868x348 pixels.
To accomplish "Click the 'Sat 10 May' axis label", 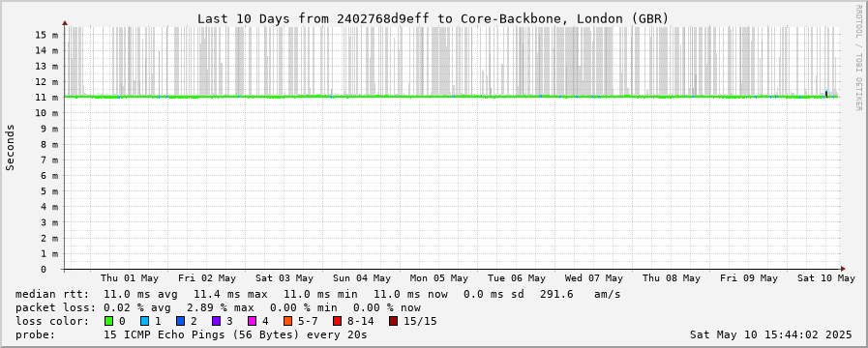I will 826,278.
